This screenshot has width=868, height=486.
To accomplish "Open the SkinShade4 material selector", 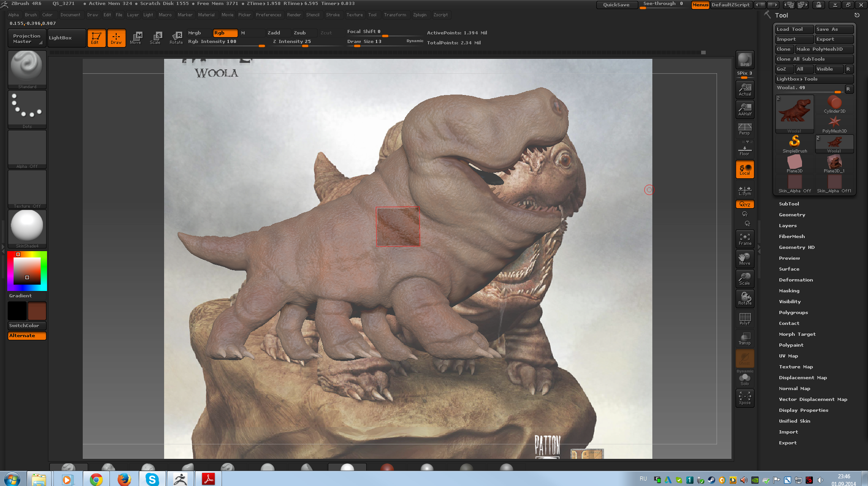I will tap(27, 229).
